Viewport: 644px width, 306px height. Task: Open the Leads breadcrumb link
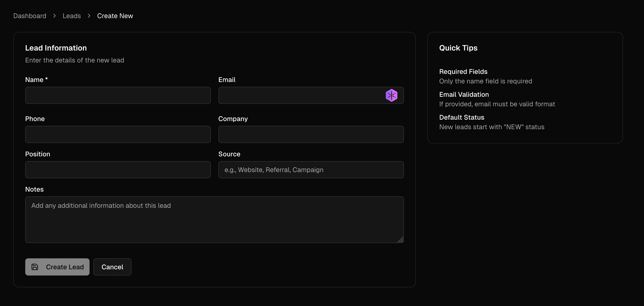point(72,15)
